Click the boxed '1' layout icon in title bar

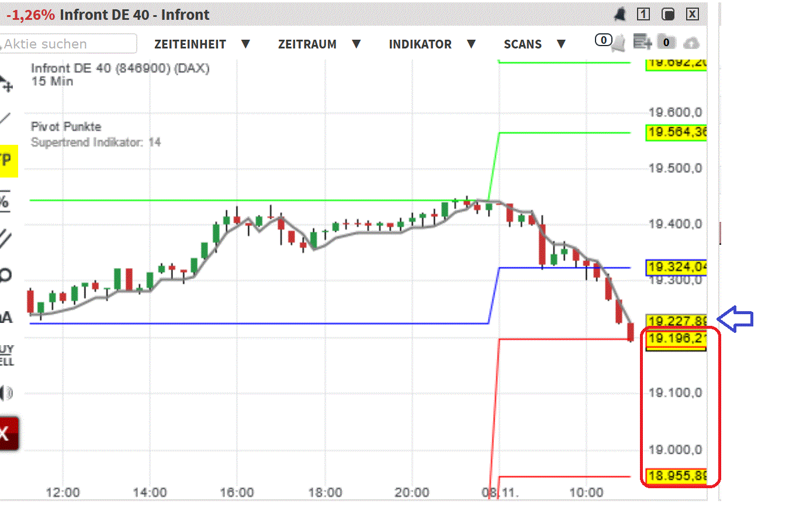pos(643,14)
